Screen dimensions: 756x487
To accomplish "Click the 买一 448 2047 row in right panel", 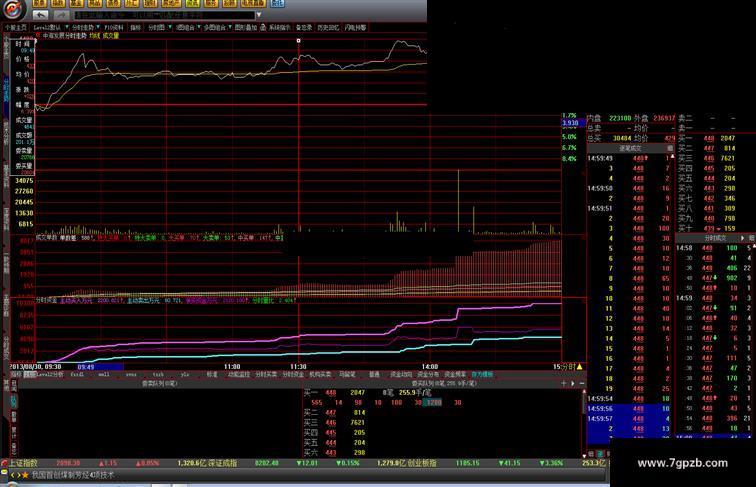I will [x=707, y=138].
